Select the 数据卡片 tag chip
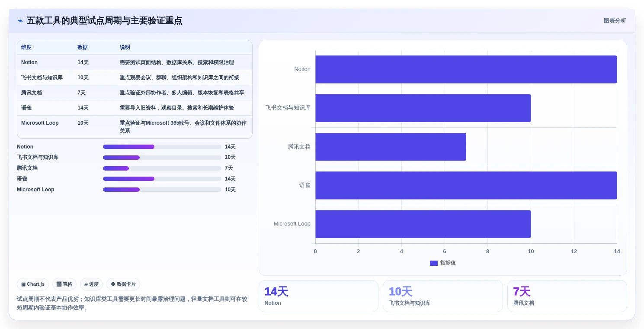The width and height of the screenshot is (644, 329). (x=123, y=284)
